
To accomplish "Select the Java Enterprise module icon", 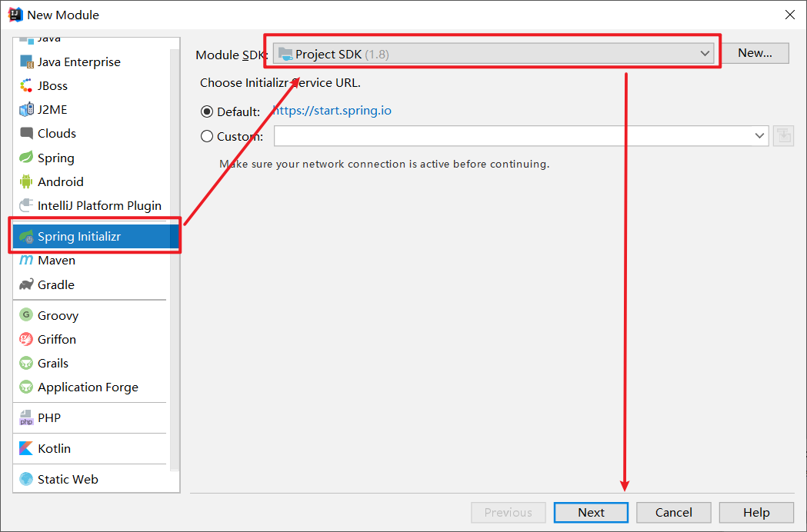I will pos(26,62).
